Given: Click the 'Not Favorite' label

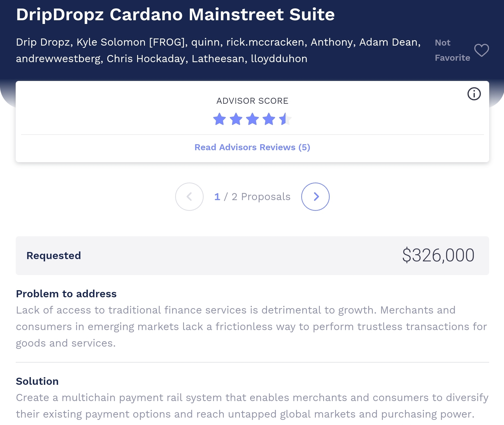Looking at the screenshot, I should 452,50.
